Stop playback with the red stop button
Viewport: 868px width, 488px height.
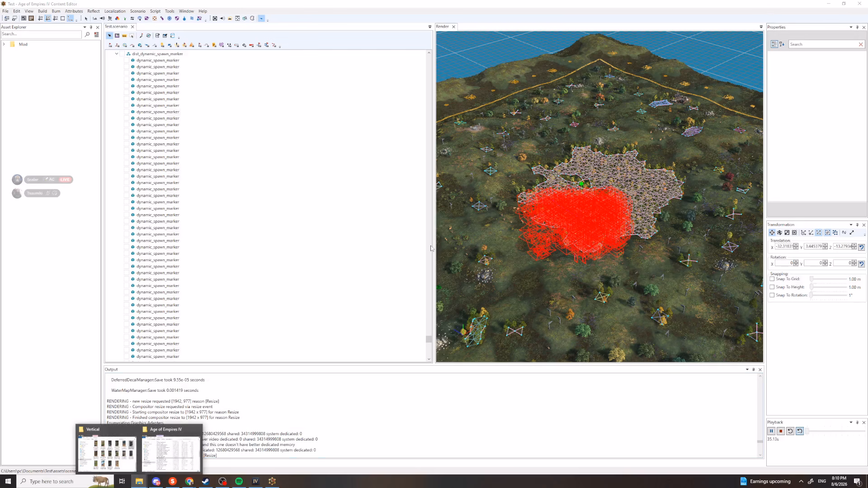point(781,431)
